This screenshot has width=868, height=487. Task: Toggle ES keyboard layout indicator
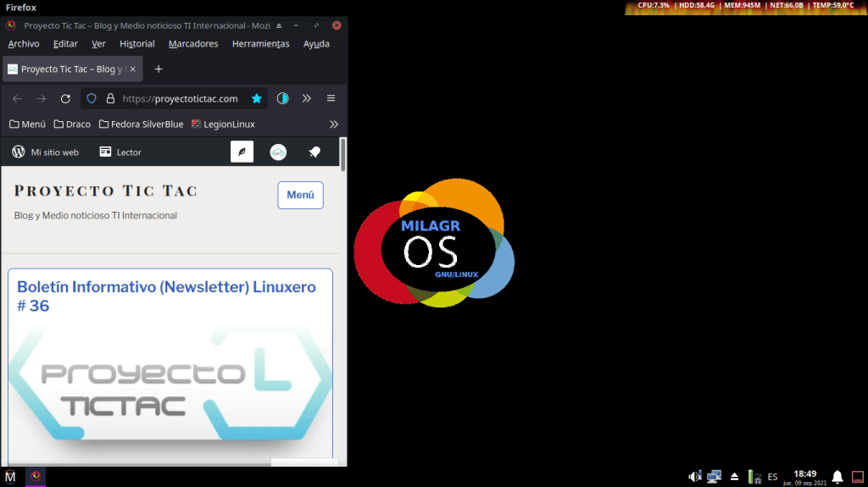(772, 477)
